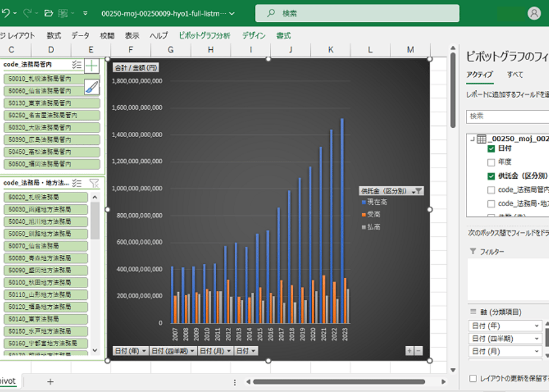
Task: Toggle multi-select on code_法務局・地方法 slicer
Action: (77, 183)
